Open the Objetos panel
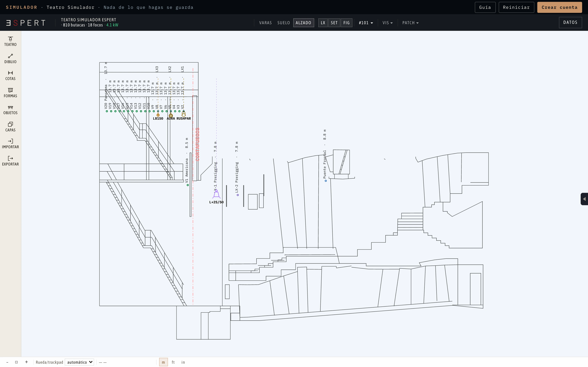The image size is (588, 367). point(10,110)
